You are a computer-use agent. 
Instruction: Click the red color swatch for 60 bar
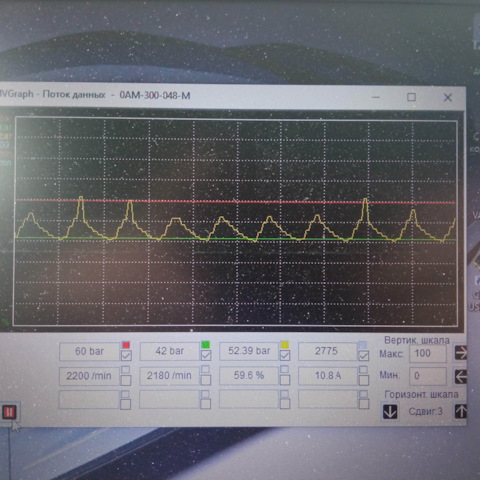pyautogui.click(x=126, y=345)
